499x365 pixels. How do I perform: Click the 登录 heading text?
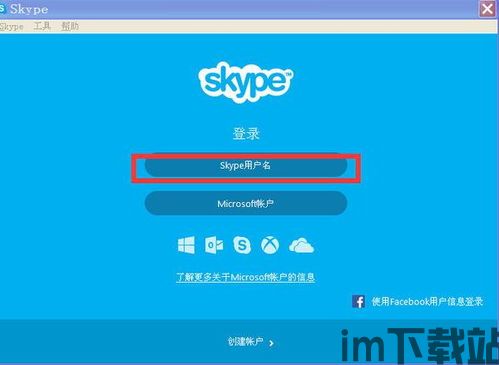tap(246, 134)
